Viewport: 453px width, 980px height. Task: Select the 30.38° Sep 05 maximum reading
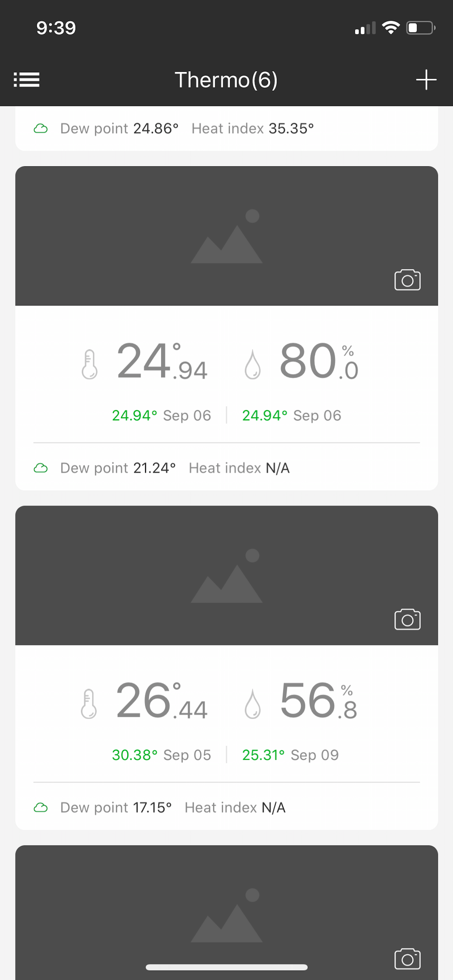(x=162, y=755)
